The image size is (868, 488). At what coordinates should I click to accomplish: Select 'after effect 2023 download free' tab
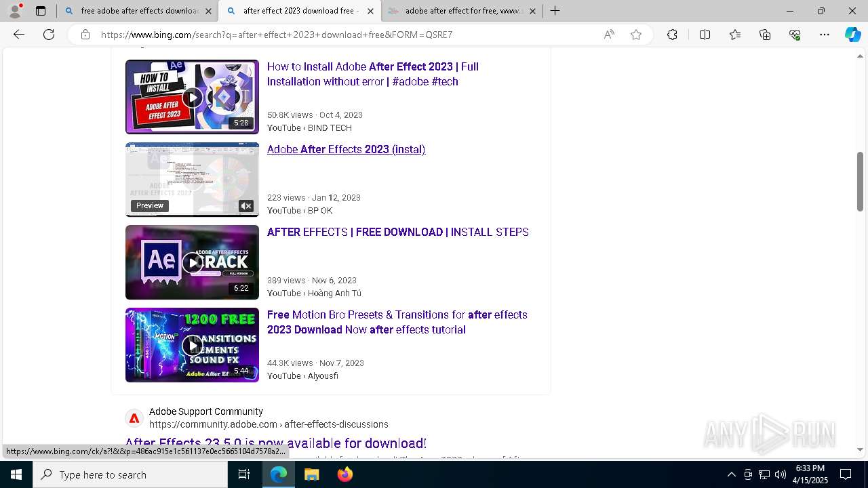300,11
